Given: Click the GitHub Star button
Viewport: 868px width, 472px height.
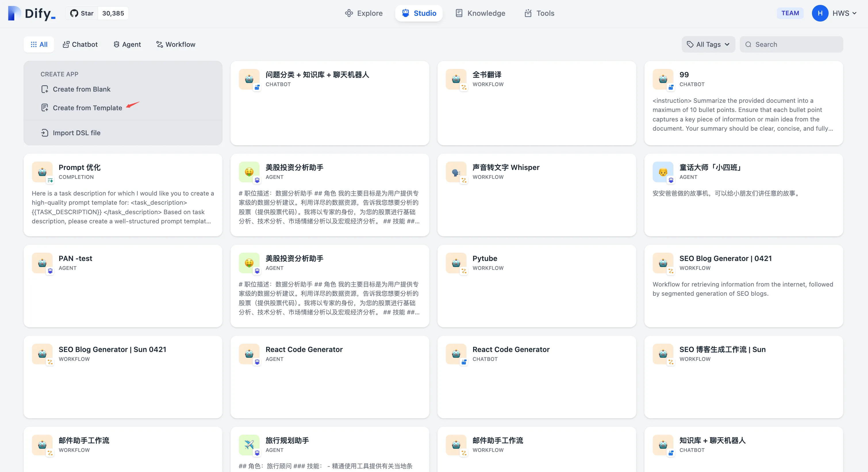Looking at the screenshot, I should coord(82,13).
